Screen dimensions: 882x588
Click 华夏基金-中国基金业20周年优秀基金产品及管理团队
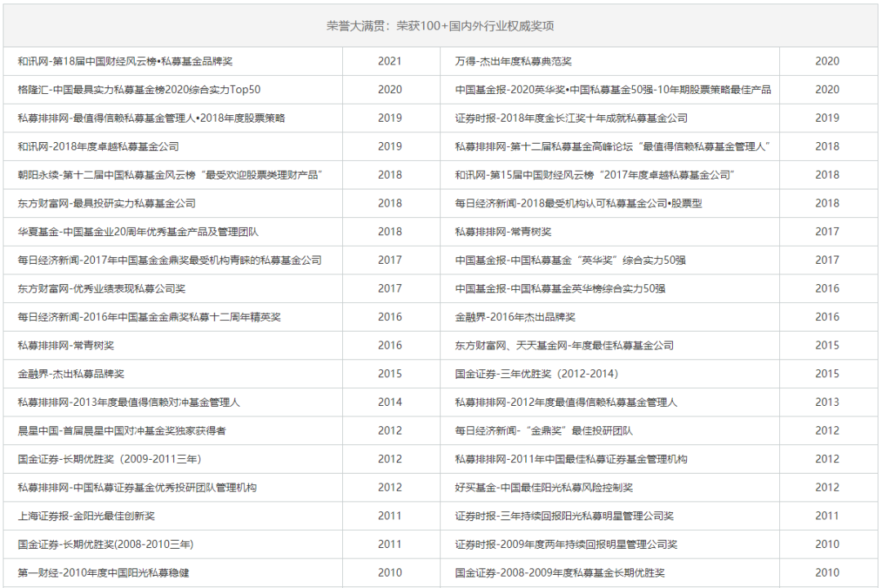pyautogui.click(x=138, y=232)
